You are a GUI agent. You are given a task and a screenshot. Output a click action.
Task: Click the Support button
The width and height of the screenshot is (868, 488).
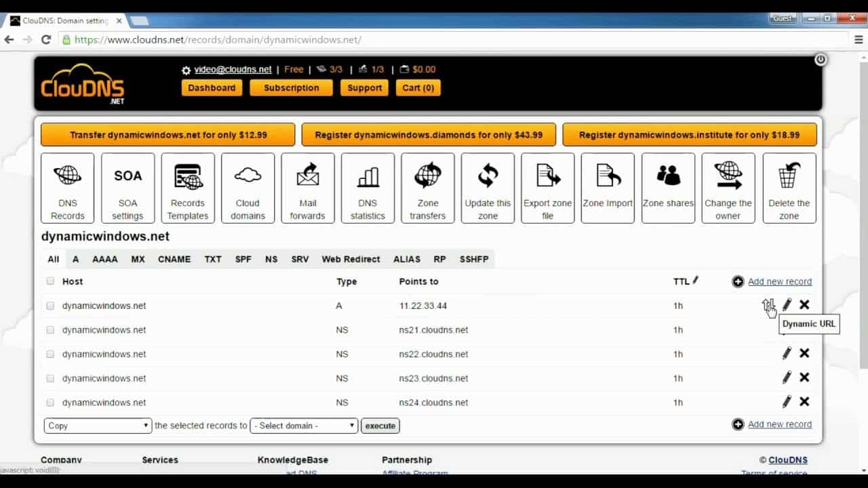point(365,88)
